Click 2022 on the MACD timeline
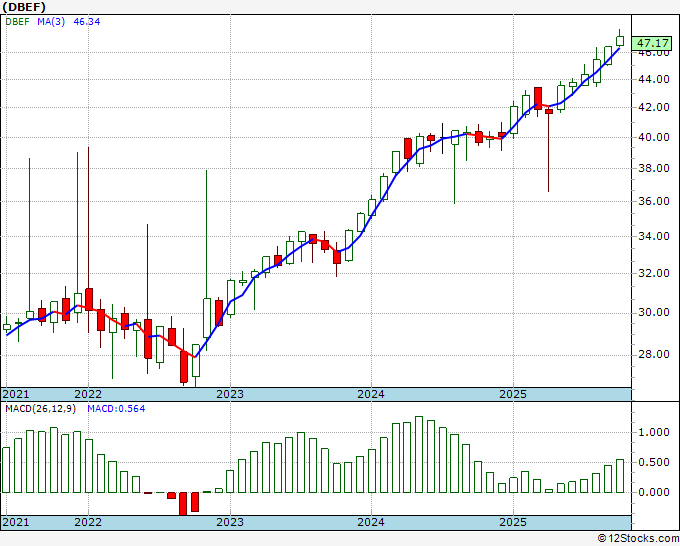The height and width of the screenshot is (546, 680). 88,522
